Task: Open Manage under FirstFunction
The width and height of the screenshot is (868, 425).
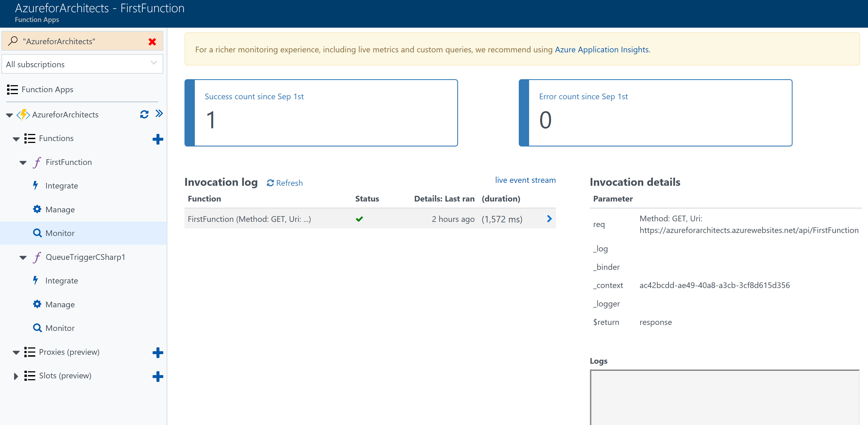Action: tap(60, 209)
